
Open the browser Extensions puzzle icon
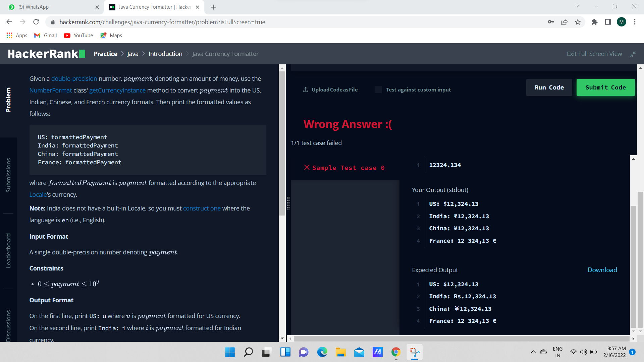[x=594, y=22]
